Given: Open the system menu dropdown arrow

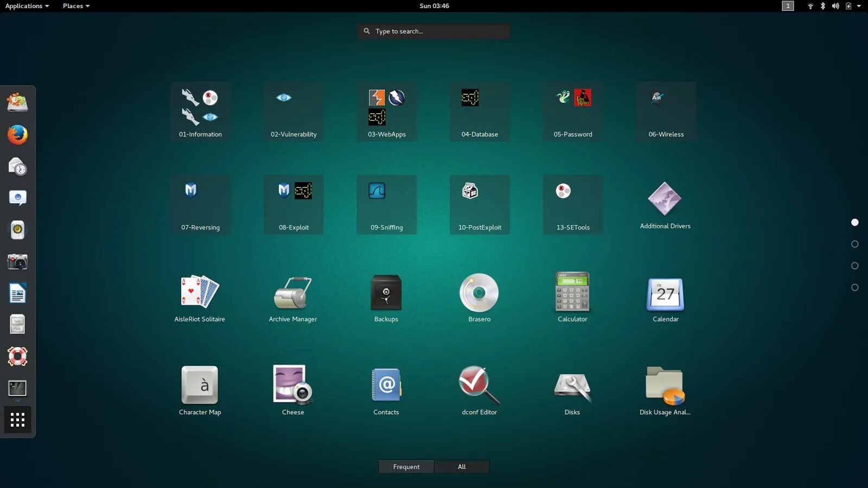Looking at the screenshot, I should [859, 6].
